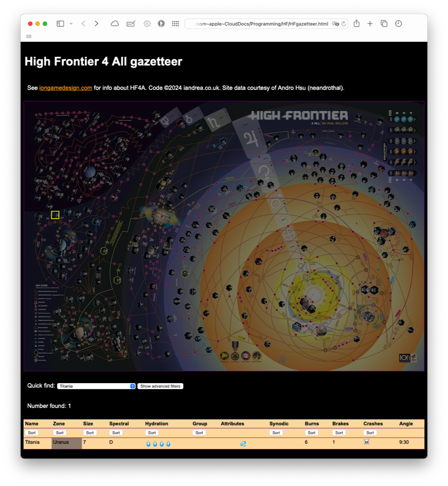The image size is (448, 486).
Task: Click the Burns value 6
Action: pos(306,442)
